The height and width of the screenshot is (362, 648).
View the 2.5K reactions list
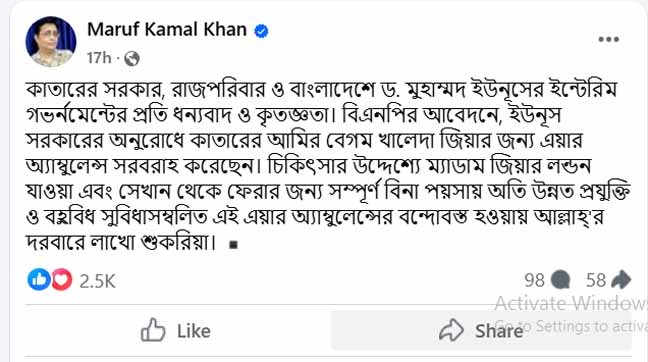pyautogui.click(x=98, y=281)
